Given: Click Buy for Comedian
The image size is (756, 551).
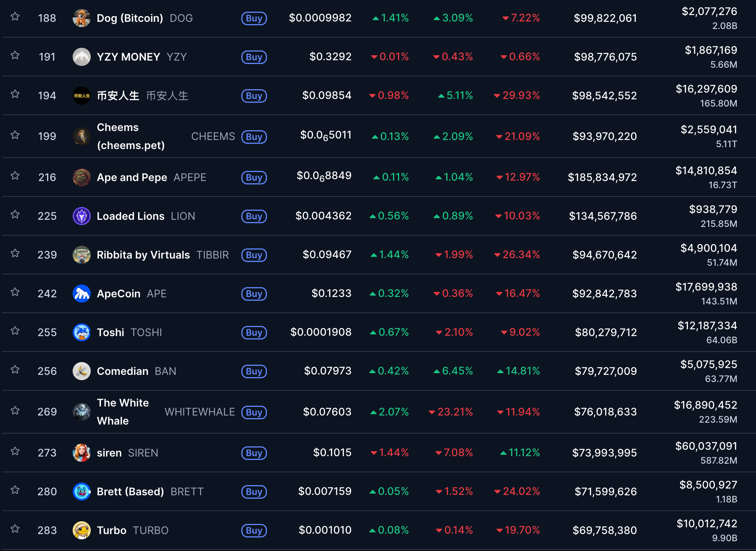Looking at the screenshot, I should pyautogui.click(x=254, y=371).
